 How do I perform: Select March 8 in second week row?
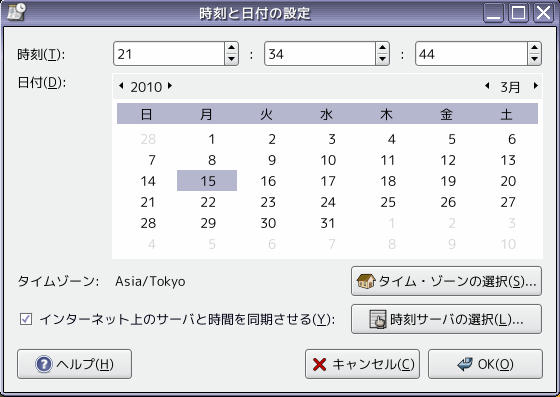212,160
